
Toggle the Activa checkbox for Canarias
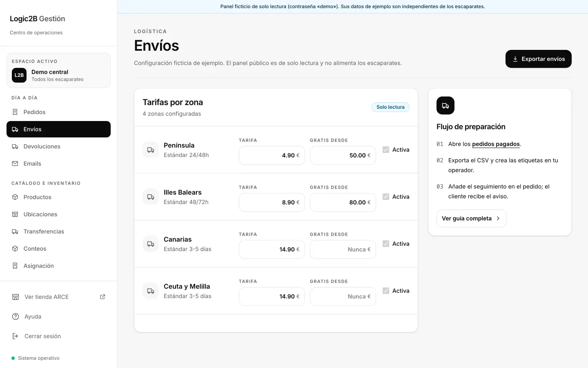(x=386, y=244)
